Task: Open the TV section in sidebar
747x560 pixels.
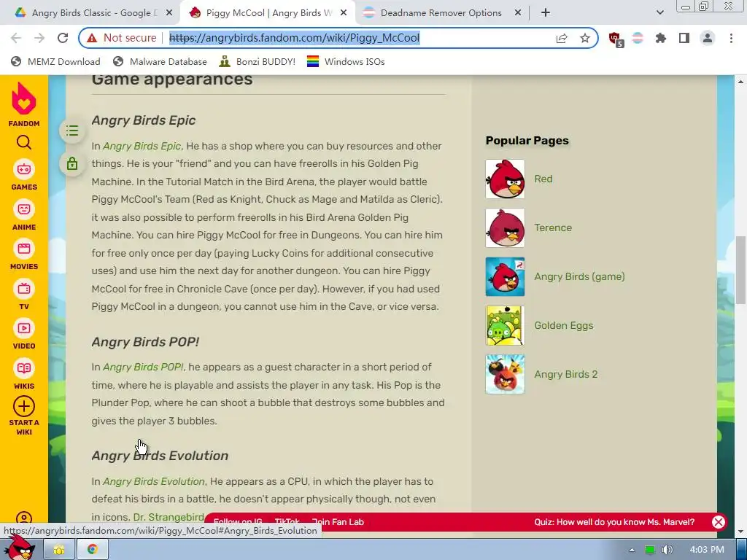Action: 24,295
